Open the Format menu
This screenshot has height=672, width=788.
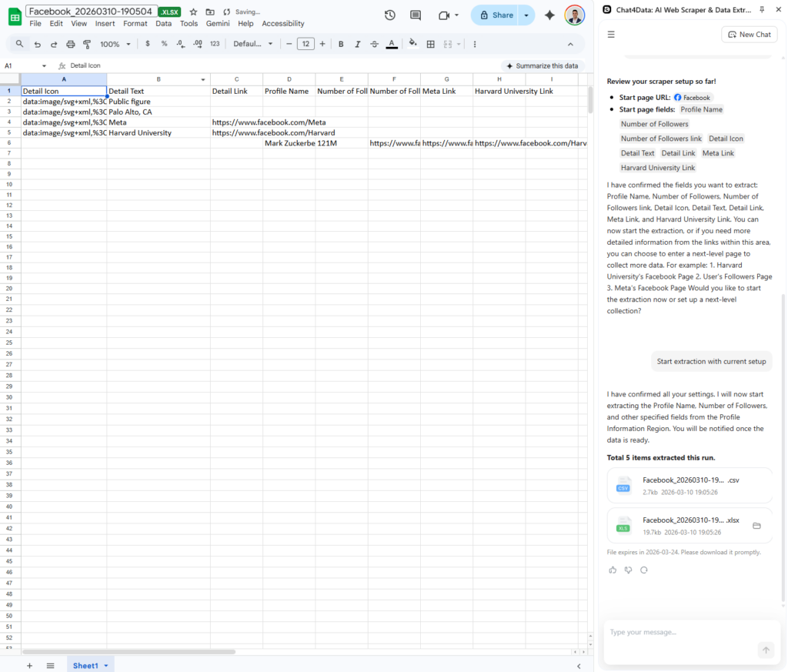pyautogui.click(x=135, y=24)
